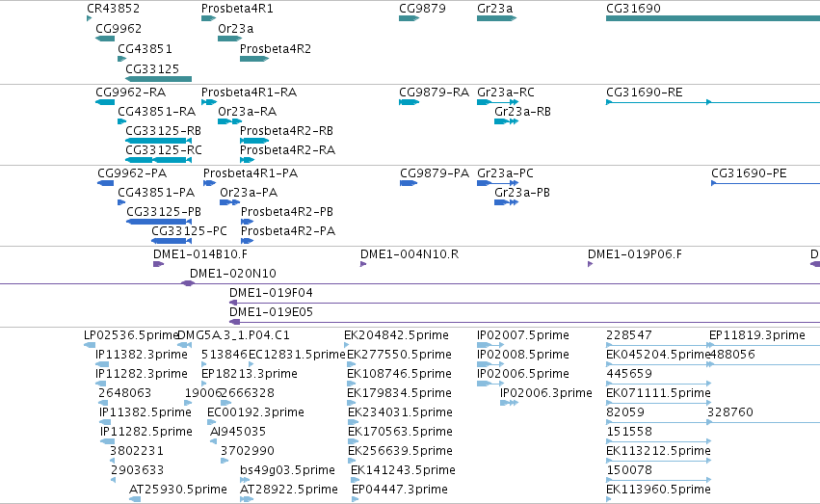
Task: Select EST LP02536.5prime
Action: pyautogui.click(x=90, y=345)
